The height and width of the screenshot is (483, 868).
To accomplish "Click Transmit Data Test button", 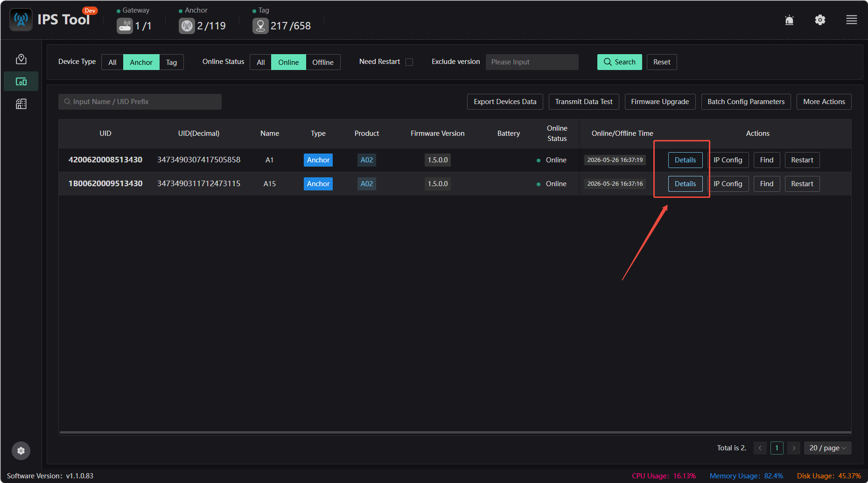I will pos(584,102).
